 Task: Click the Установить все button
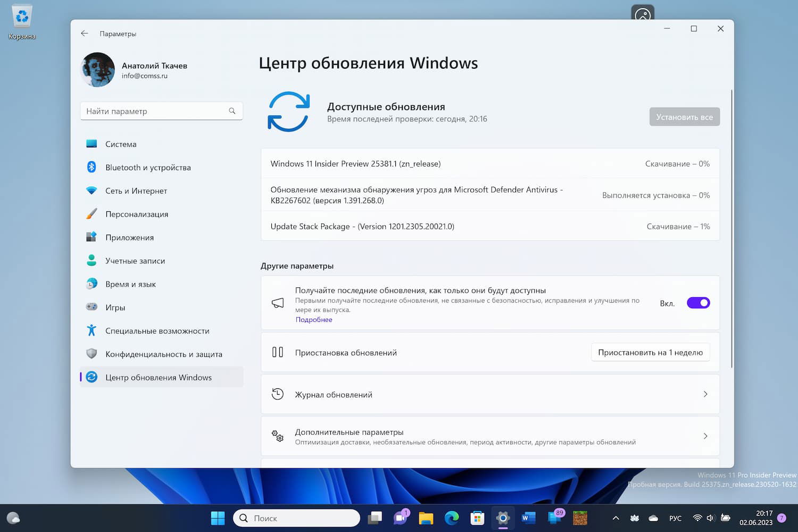pos(685,117)
